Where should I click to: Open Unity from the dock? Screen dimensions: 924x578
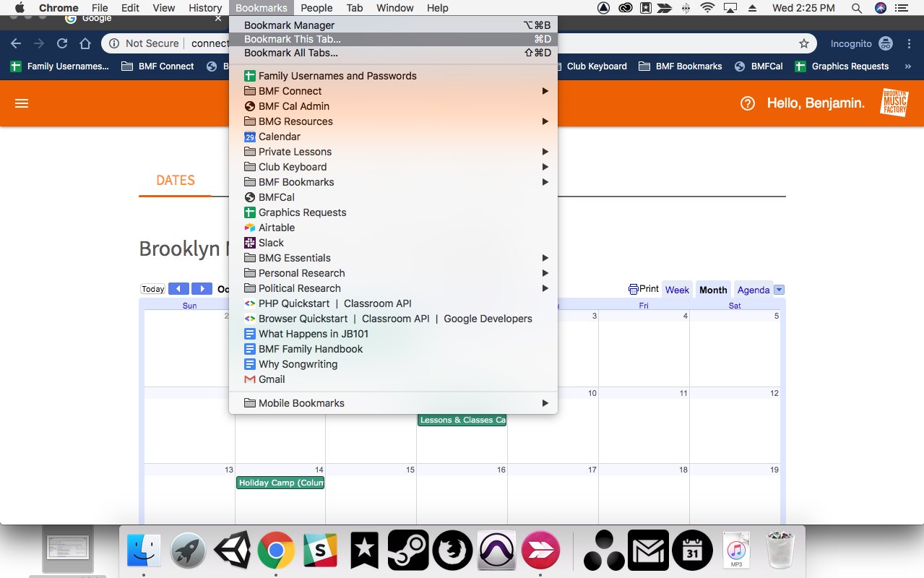[x=232, y=551]
